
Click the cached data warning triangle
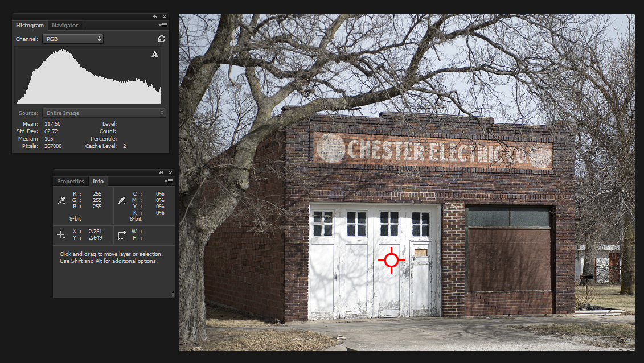click(155, 54)
